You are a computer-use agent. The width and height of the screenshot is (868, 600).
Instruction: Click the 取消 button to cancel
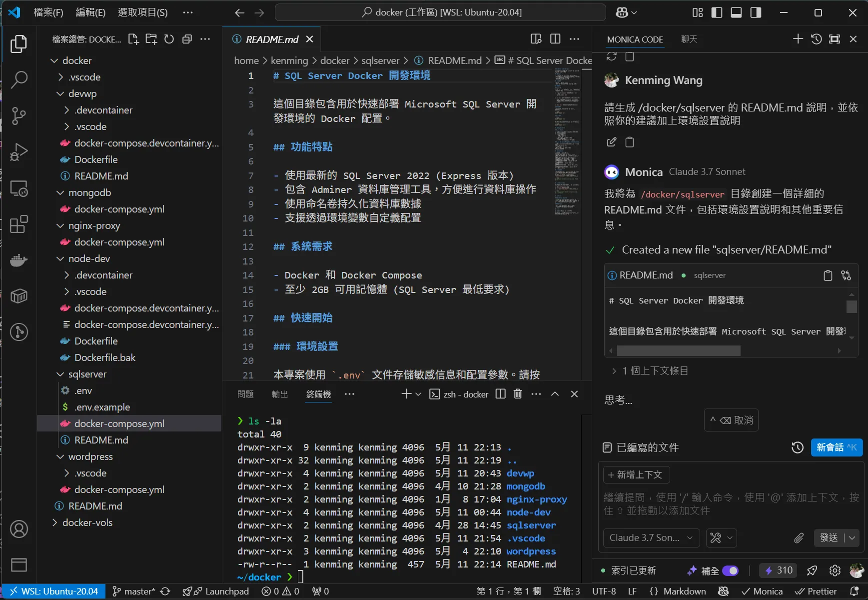coord(732,420)
